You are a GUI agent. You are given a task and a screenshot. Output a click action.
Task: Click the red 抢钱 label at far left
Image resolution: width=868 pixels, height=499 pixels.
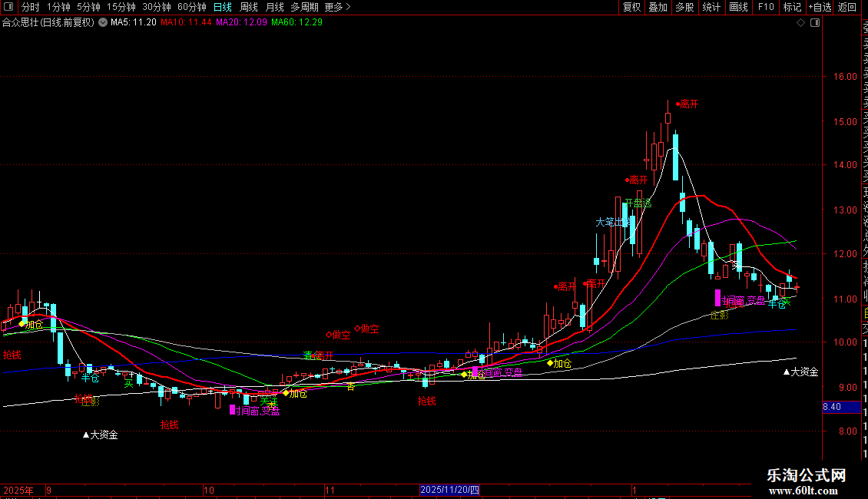pyautogui.click(x=12, y=355)
